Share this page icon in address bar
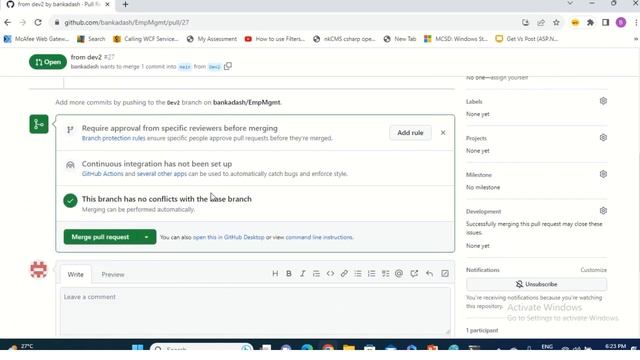 [x=541, y=22]
